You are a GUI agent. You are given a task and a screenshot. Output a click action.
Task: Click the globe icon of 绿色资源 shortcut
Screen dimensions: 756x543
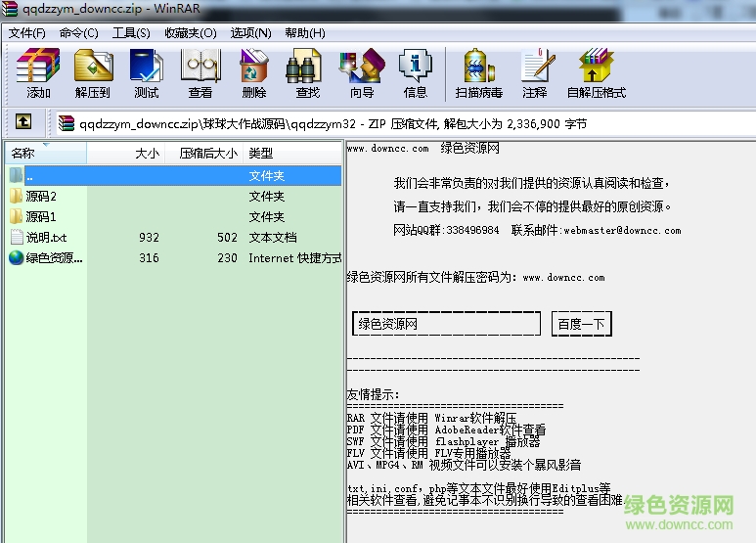[x=17, y=257]
